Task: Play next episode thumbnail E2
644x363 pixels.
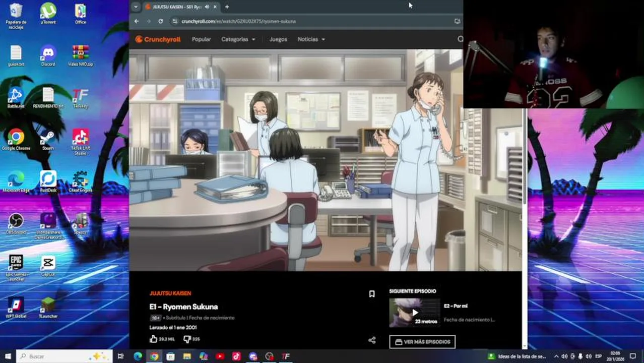Action: point(414,313)
